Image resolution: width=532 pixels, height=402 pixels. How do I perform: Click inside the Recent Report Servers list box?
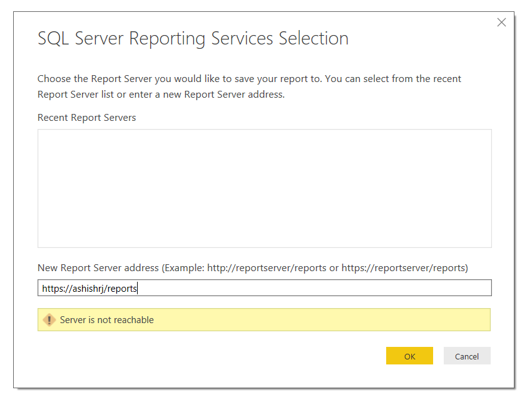click(264, 188)
